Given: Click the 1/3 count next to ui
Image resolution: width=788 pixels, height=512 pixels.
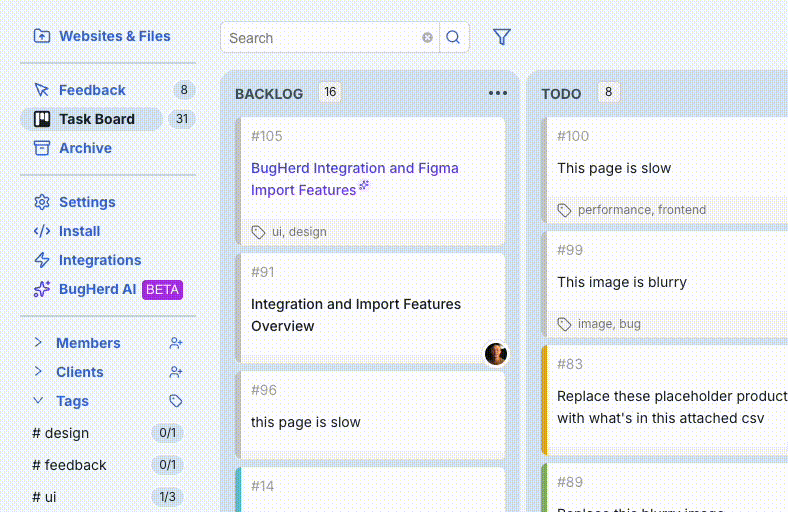Looking at the screenshot, I should click(167, 497).
